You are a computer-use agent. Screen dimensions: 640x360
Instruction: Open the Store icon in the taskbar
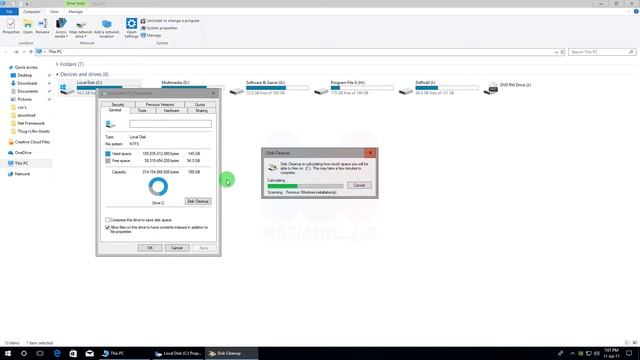coord(73,353)
